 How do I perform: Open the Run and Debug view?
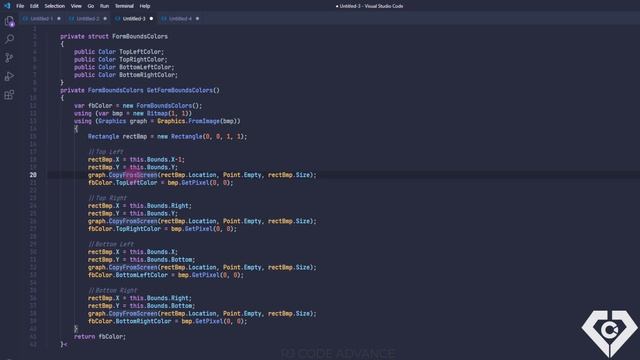pyautogui.click(x=9, y=76)
